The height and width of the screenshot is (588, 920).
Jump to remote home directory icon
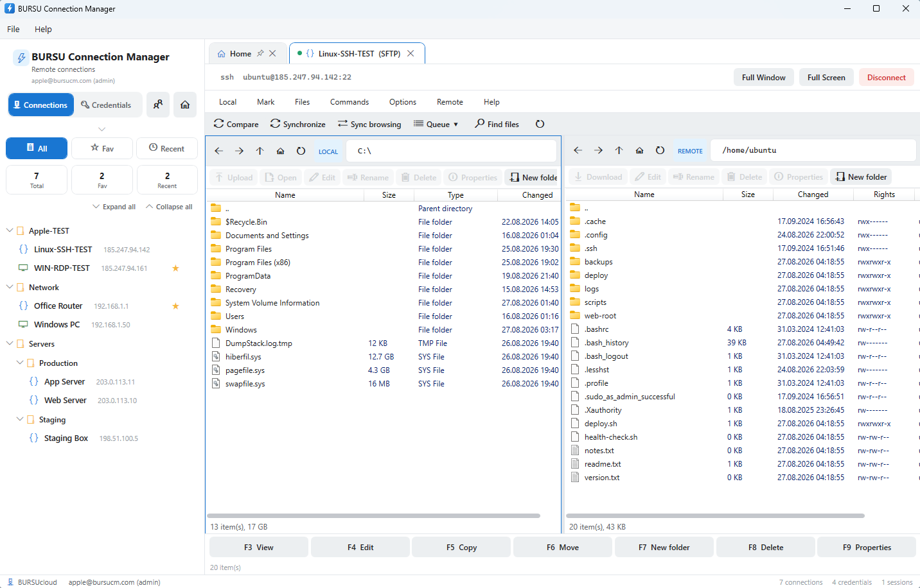[x=640, y=150]
